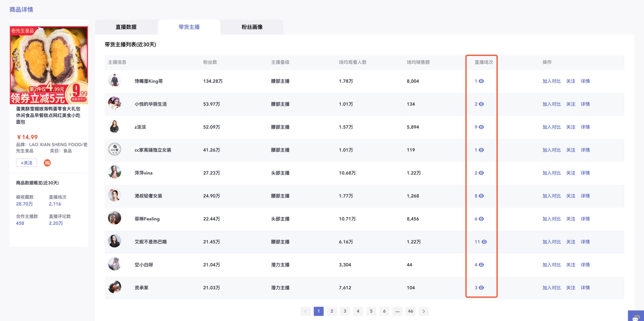Screen dimensions: 644x321
Task: Click avatar of 小悦的华丽生活
Action: [114, 103]
